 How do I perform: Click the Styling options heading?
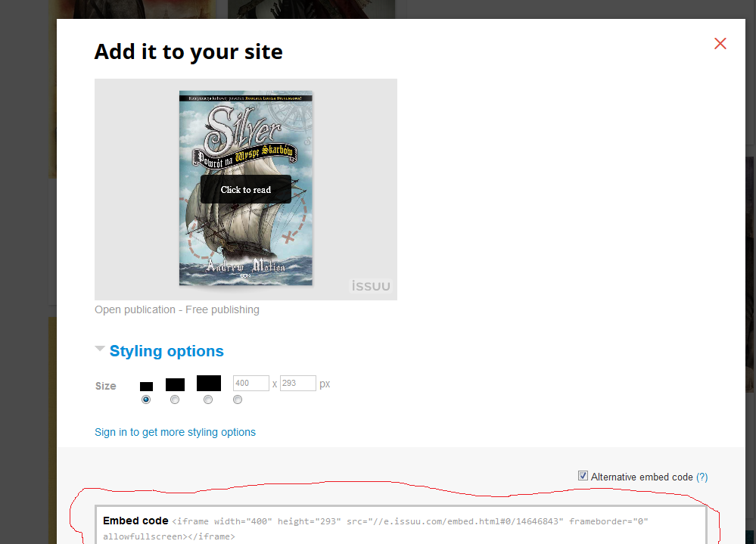166,351
